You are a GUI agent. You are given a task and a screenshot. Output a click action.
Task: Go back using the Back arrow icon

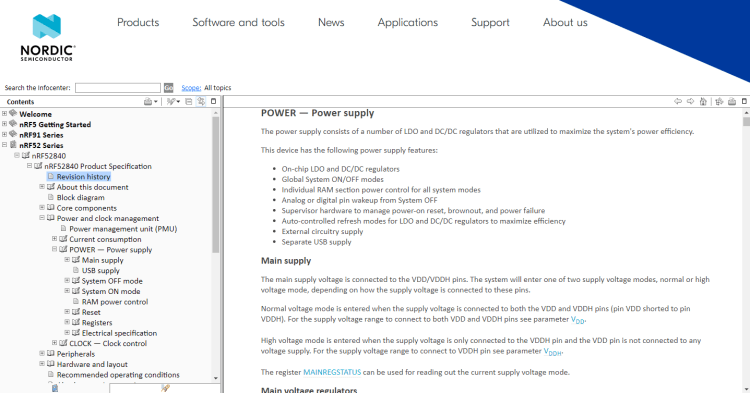[678, 101]
